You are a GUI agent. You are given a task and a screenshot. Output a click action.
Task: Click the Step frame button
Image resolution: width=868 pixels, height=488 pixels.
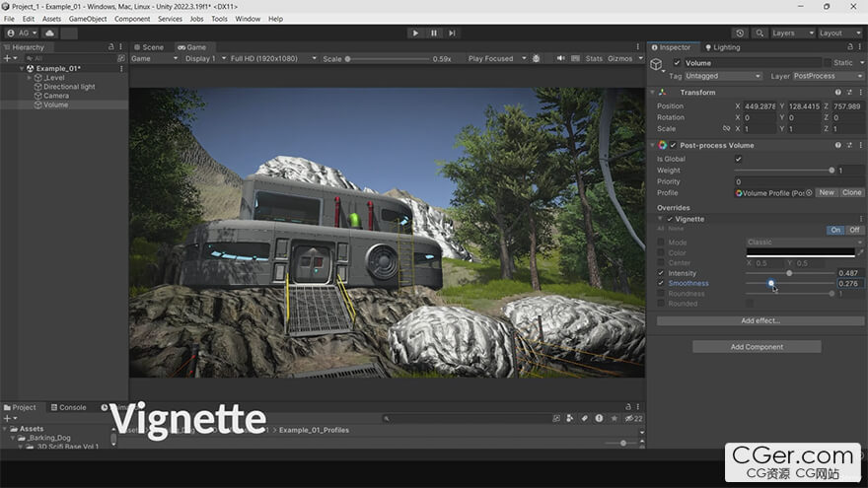pos(452,33)
